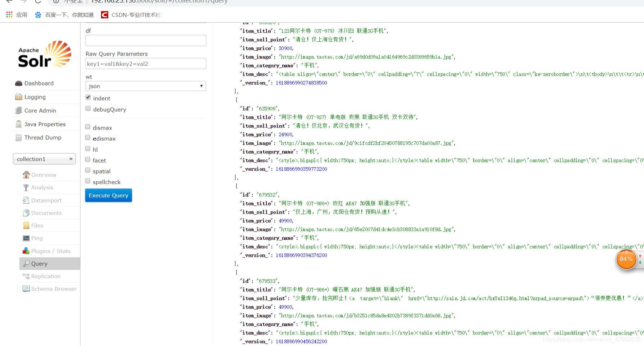The height and width of the screenshot is (346, 644).
Task: Expand the collection1 core selector
Action: click(x=44, y=159)
